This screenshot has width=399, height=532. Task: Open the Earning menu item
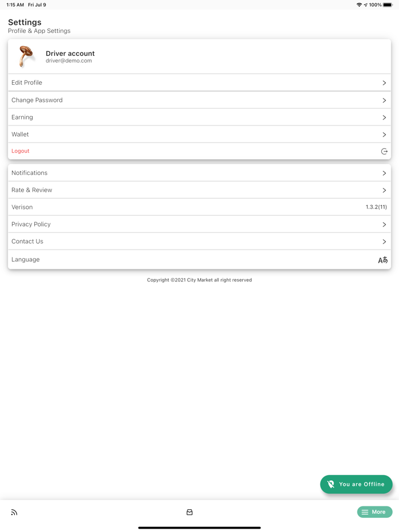pyautogui.click(x=199, y=117)
